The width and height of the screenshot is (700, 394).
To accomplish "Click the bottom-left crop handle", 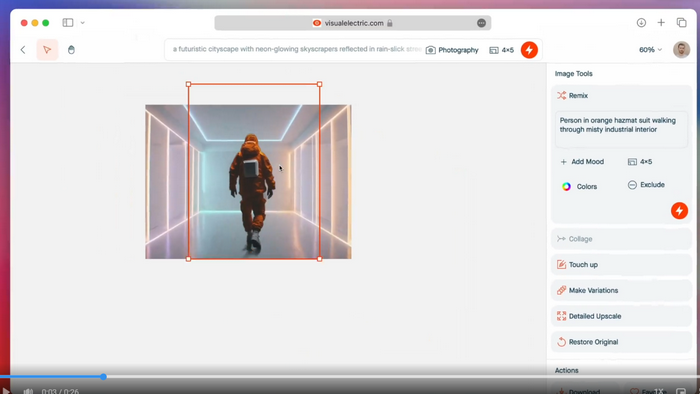I will pos(188,259).
